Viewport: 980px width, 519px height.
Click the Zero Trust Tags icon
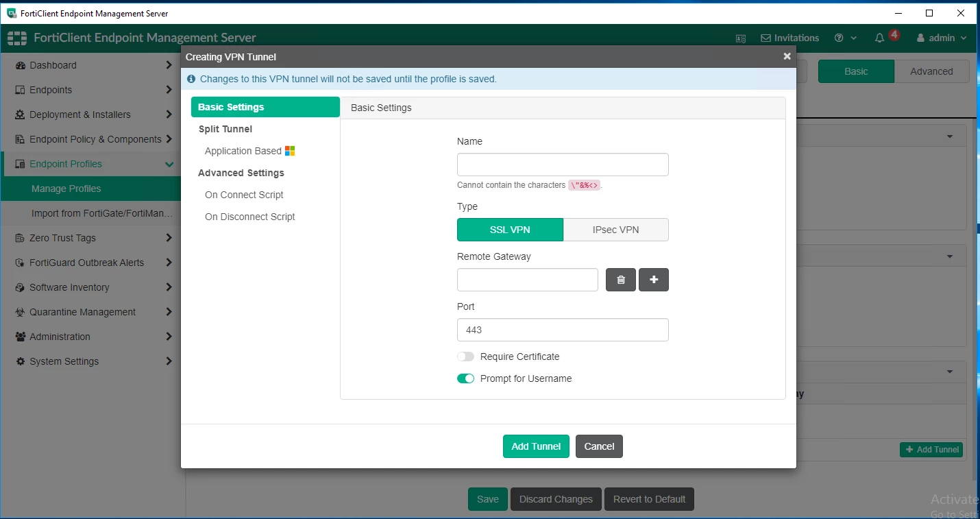point(20,238)
